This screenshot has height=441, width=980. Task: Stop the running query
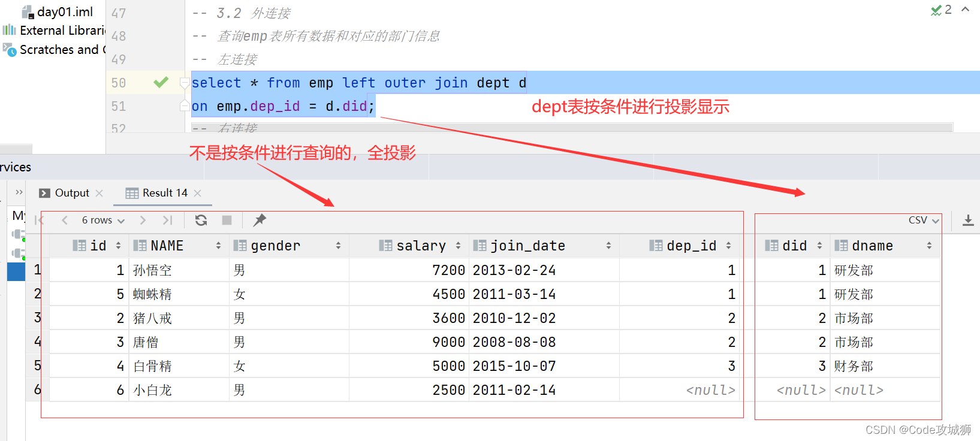point(227,220)
